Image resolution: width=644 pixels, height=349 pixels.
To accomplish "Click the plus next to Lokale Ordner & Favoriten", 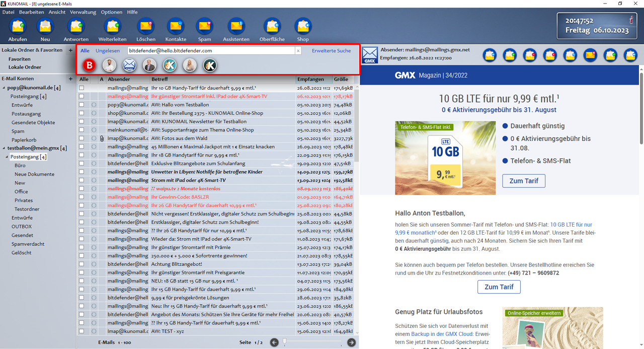I will pyautogui.click(x=70, y=50).
